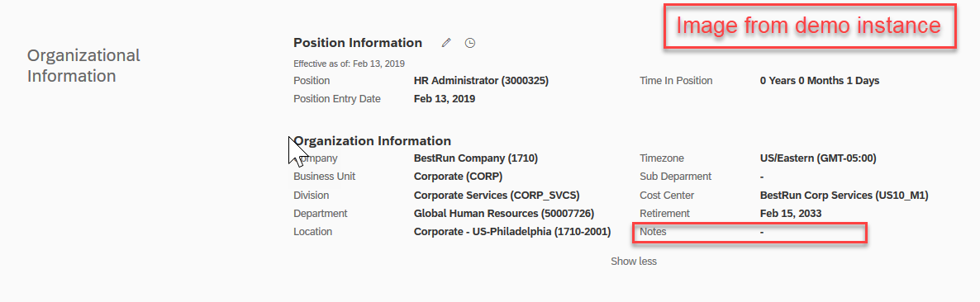Collapse details with Show less link
Image resolution: width=980 pixels, height=302 pixels.
(x=633, y=262)
